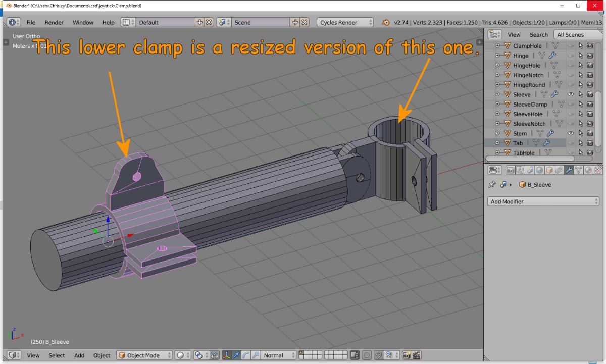Expand the ClampHole tree item

[497, 46]
